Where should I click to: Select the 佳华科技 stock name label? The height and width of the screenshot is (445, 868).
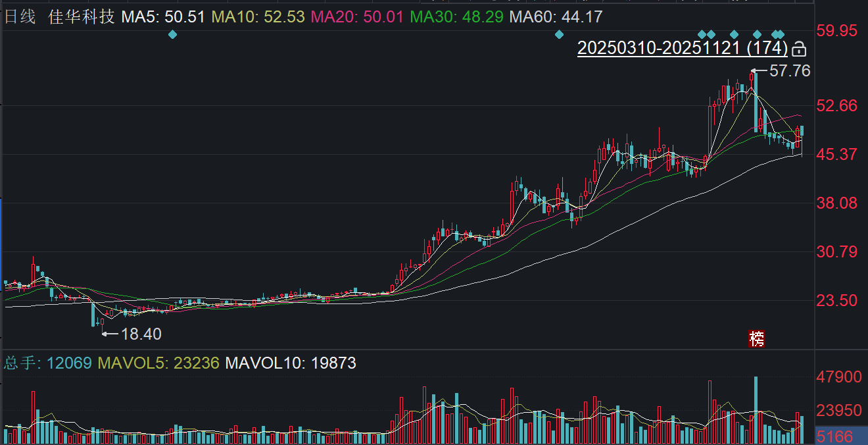click(x=82, y=17)
